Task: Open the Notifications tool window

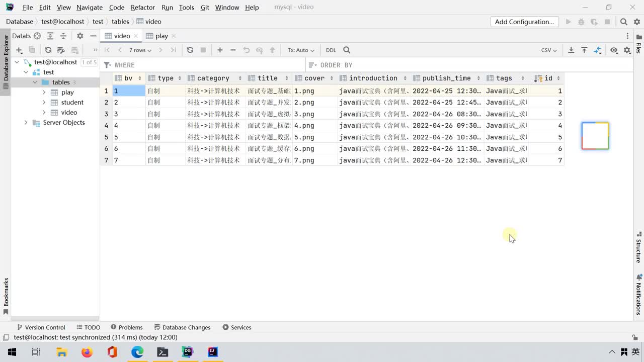Action: (639, 295)
